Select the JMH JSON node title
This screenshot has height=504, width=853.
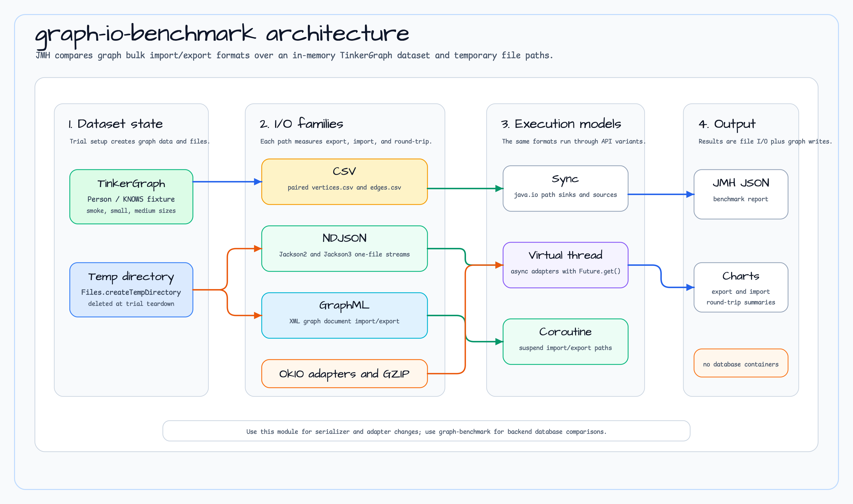[741, 183]
